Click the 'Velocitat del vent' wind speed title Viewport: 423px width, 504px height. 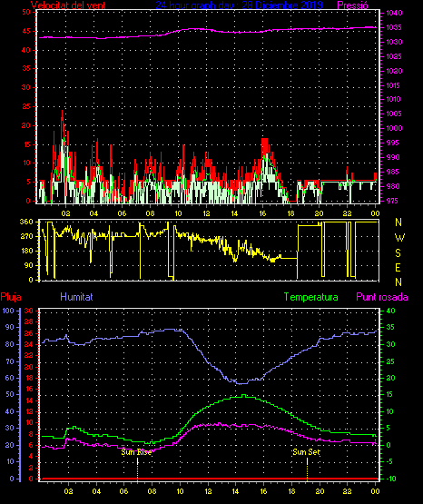68,5
